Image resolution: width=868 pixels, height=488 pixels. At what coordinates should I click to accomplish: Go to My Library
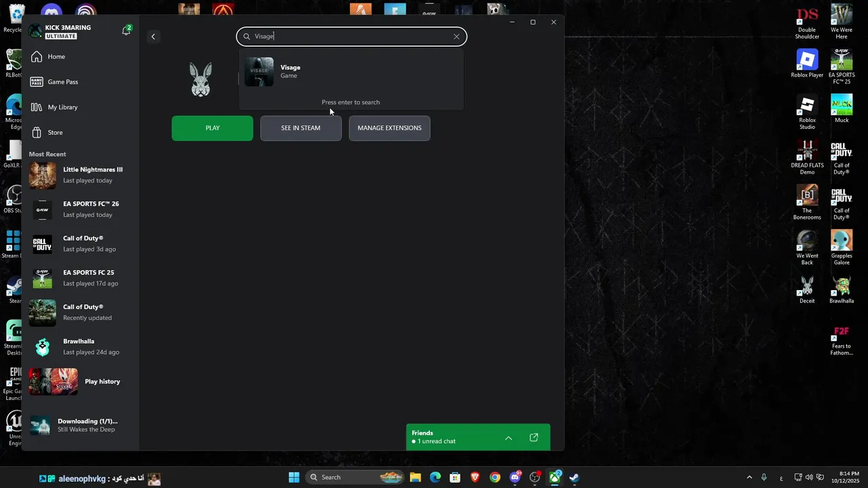[x=80, y=107]
